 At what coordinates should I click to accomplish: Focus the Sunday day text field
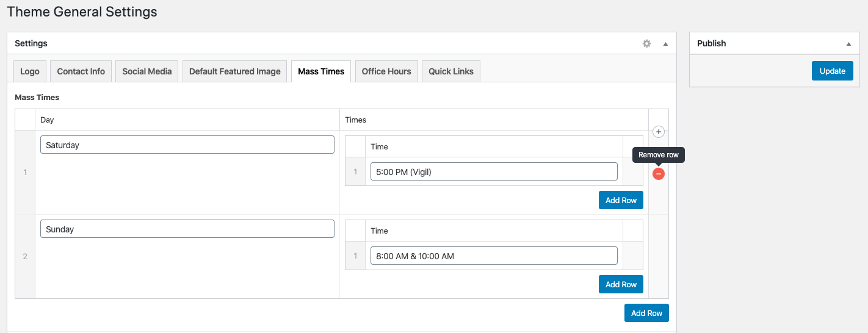(x=187, y=229)
